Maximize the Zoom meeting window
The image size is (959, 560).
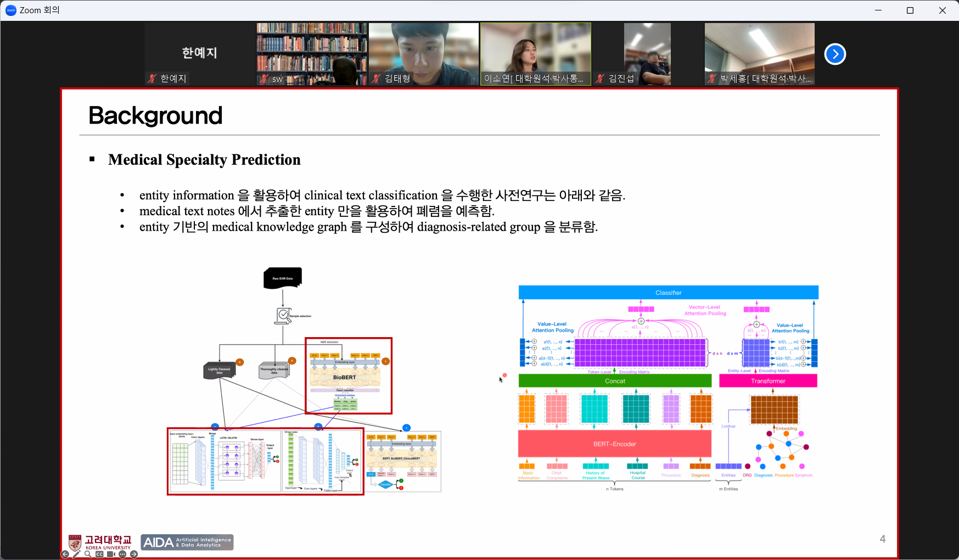coord(910,10)
